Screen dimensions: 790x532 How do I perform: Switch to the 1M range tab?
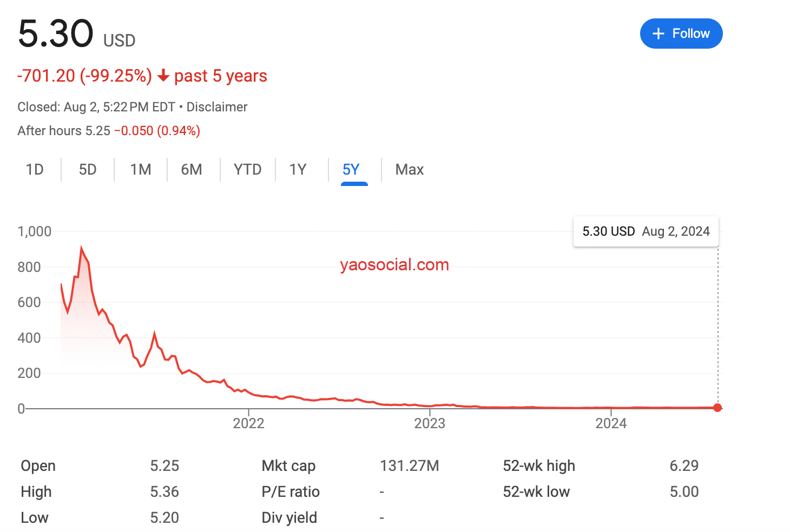(x=141, y=170)
